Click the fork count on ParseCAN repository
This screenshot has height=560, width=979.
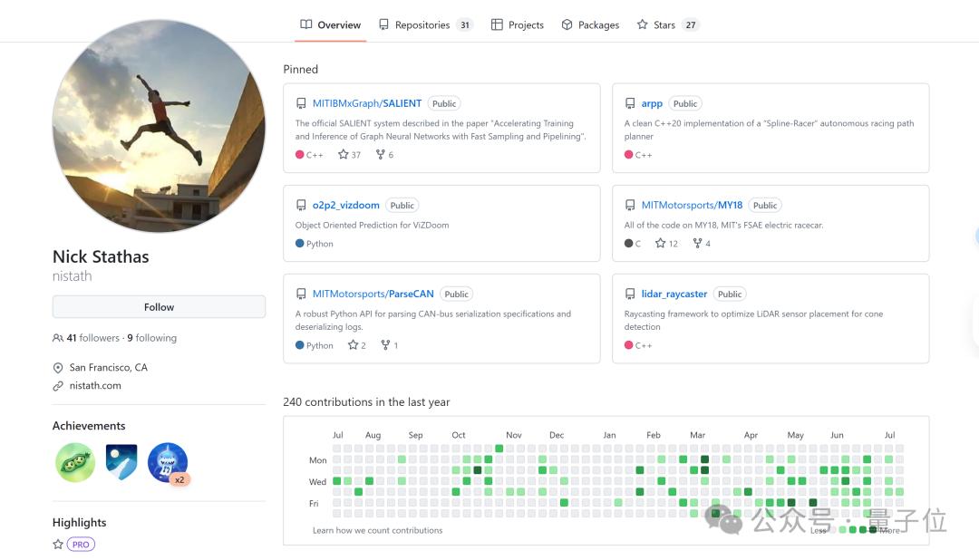(x=390, y=345)
